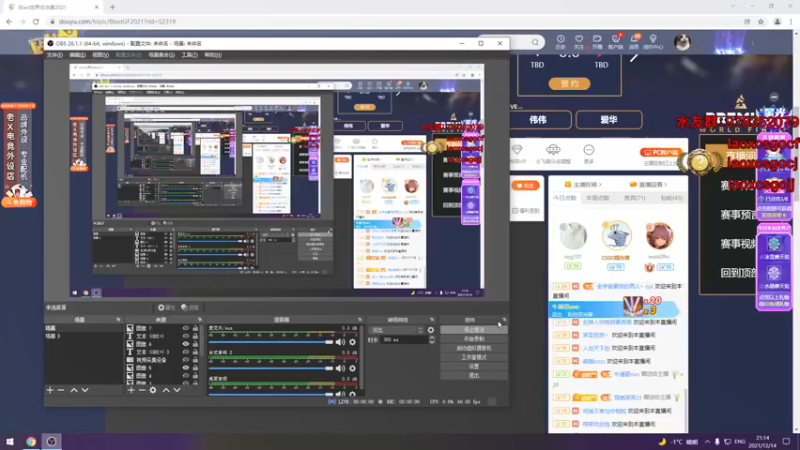Toggle visibility eye of 视频采集设备 source
The height and width of the screenshot is (450, 800).
pos(186,360)
